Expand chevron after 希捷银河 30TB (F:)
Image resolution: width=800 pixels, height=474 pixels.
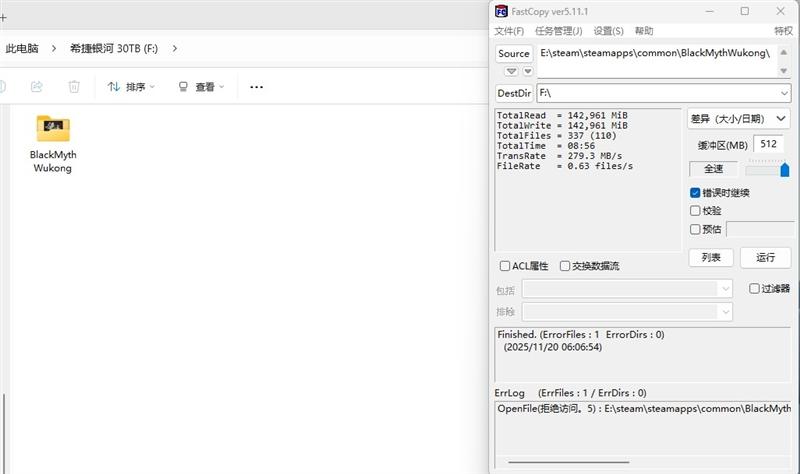(x=174, y=48)
